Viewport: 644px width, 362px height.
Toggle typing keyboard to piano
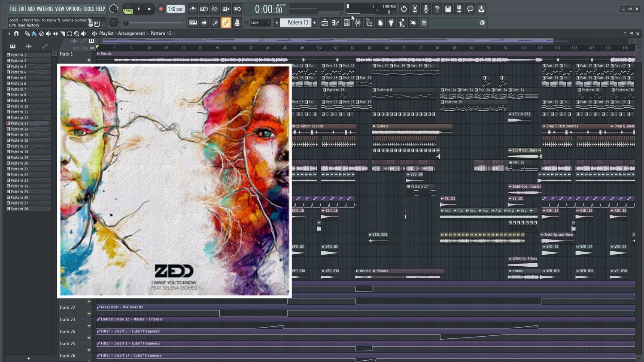[x=193, y=23]
